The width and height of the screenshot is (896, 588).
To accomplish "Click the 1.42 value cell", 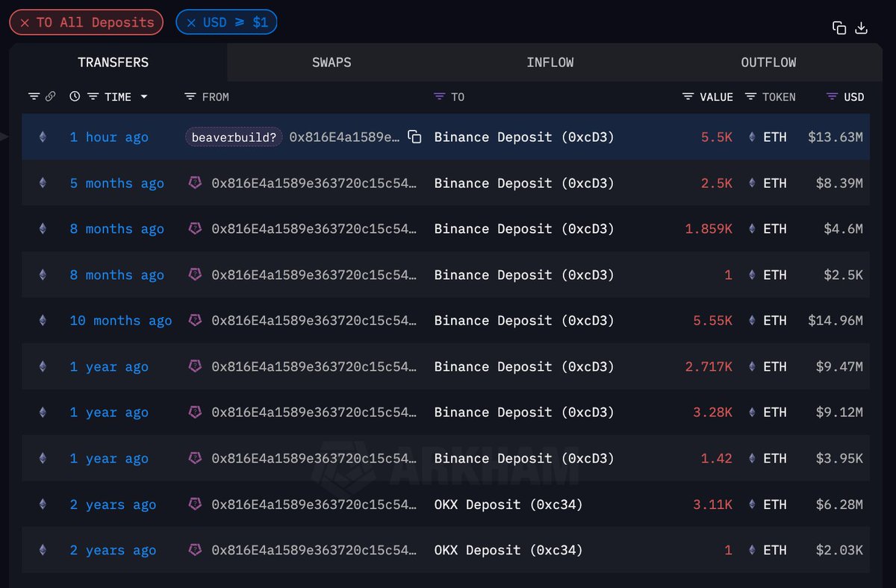I will pyautogui.click(x=717, y=459).
